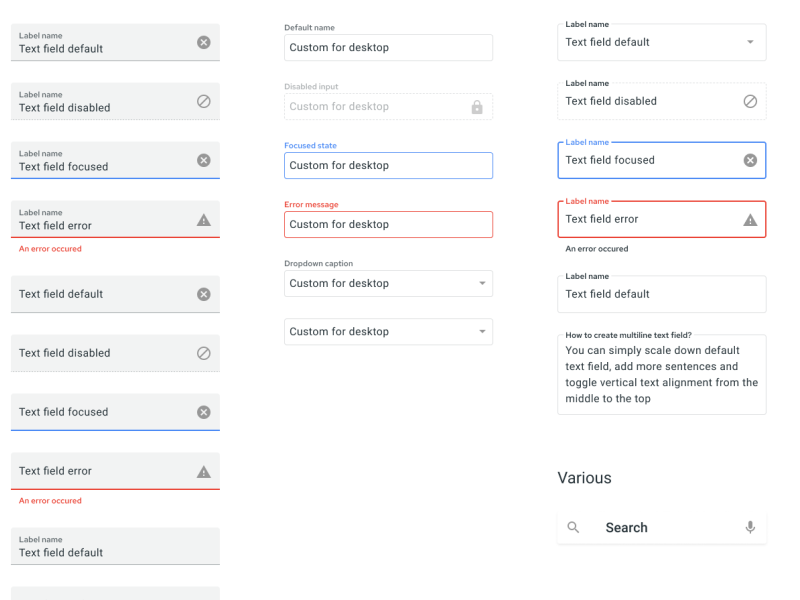Expand the dropdown below "Dropdown caption"
Image resolution: width=800 pixels, height=600 pixels.
pyautogui.click(x=388, y=331)
